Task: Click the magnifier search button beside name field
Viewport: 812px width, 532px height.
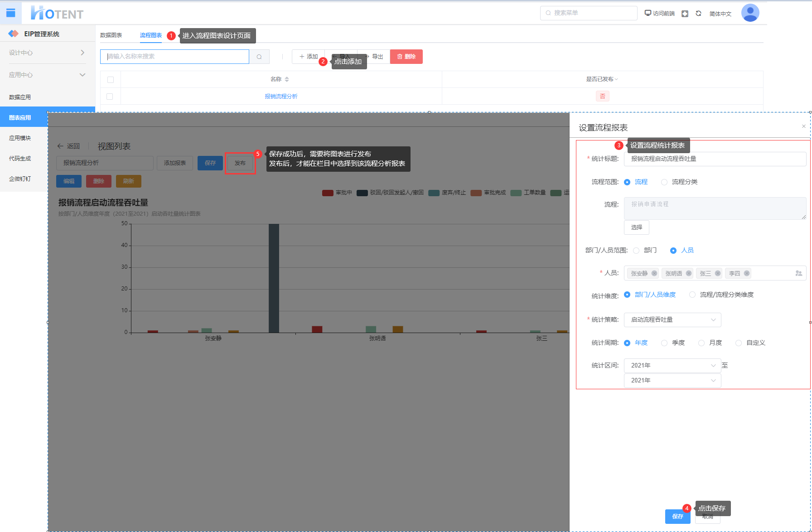Action: point(259,57)
